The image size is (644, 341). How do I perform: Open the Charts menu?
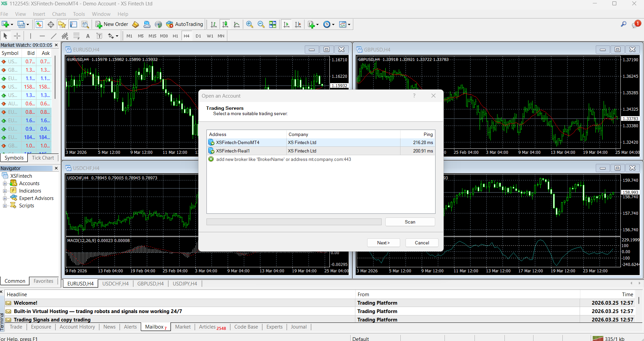click(59, 14)
